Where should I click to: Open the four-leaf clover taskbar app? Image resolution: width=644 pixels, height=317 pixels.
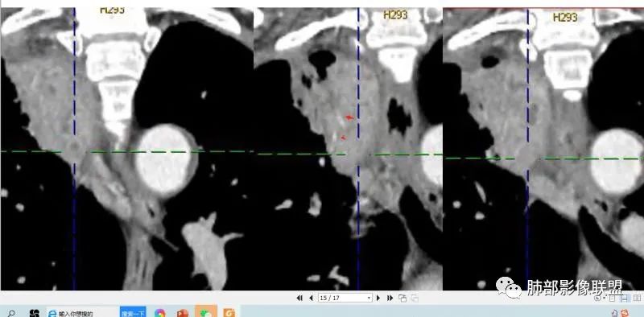(x=34, y=313)
